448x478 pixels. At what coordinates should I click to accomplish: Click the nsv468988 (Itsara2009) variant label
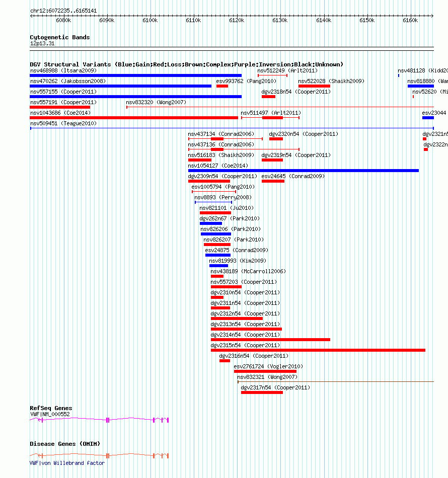[x=63, y=71]
